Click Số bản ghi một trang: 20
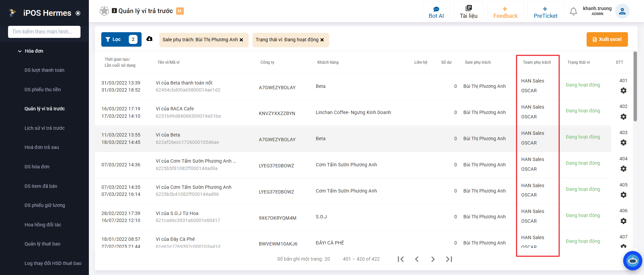 pyautogui.click(x=304, y=259)
